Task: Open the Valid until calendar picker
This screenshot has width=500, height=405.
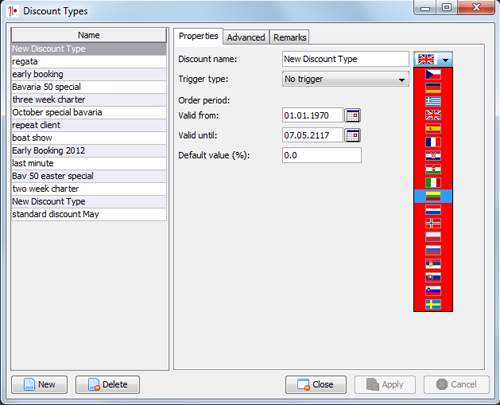Action: click(x=352, y=136)
